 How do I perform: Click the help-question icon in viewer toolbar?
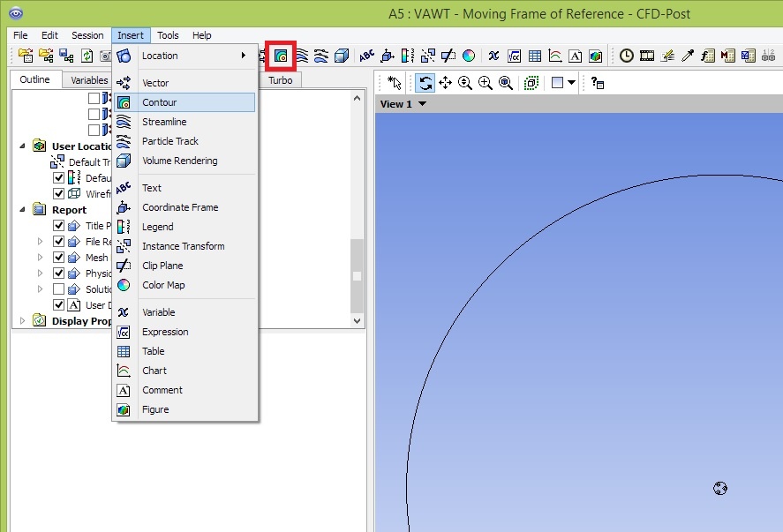(598, 83)
